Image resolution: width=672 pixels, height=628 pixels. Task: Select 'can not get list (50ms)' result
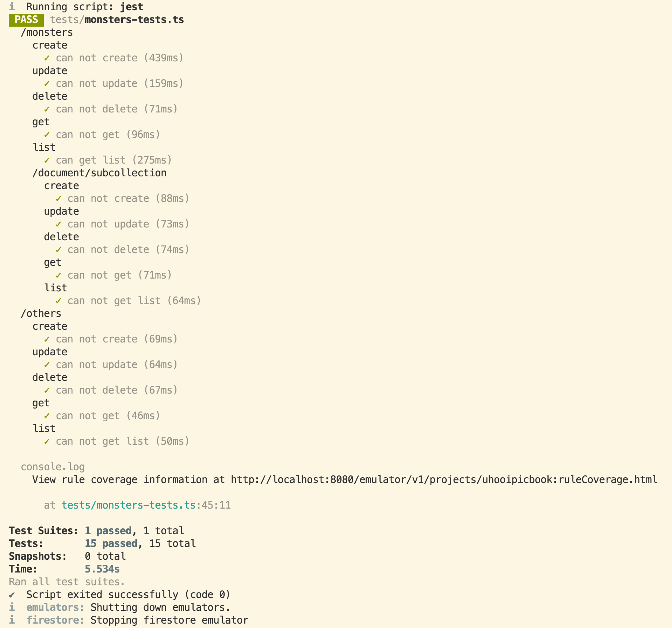tap(123, 441)
